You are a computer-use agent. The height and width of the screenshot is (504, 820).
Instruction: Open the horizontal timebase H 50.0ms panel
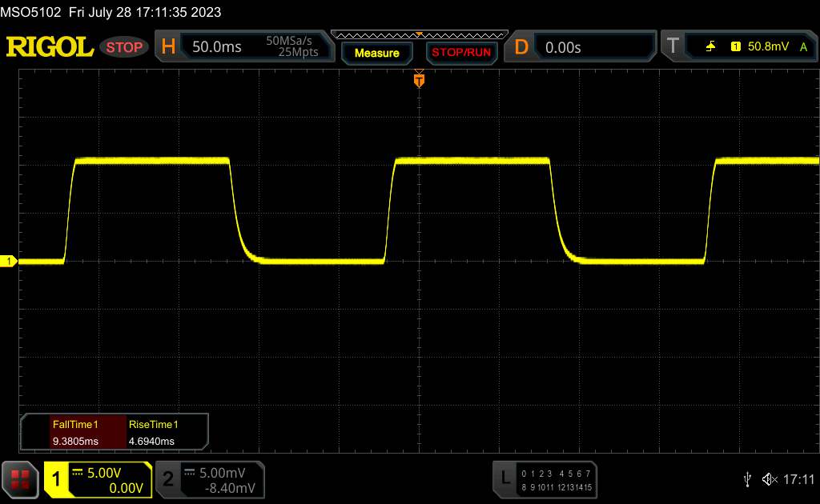coord(244,46)
